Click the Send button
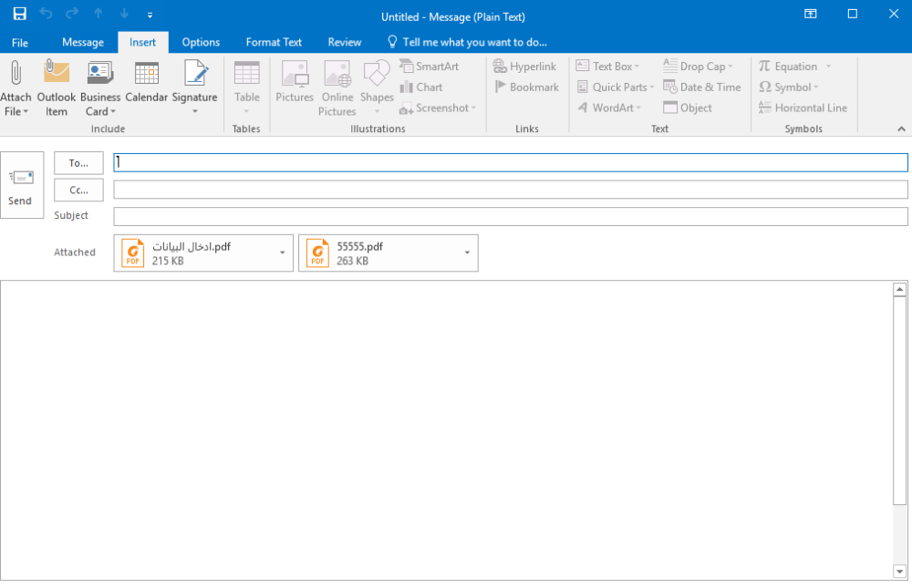Screen dimensions: 912x588 pyautogui.click(x=22, y=185)
